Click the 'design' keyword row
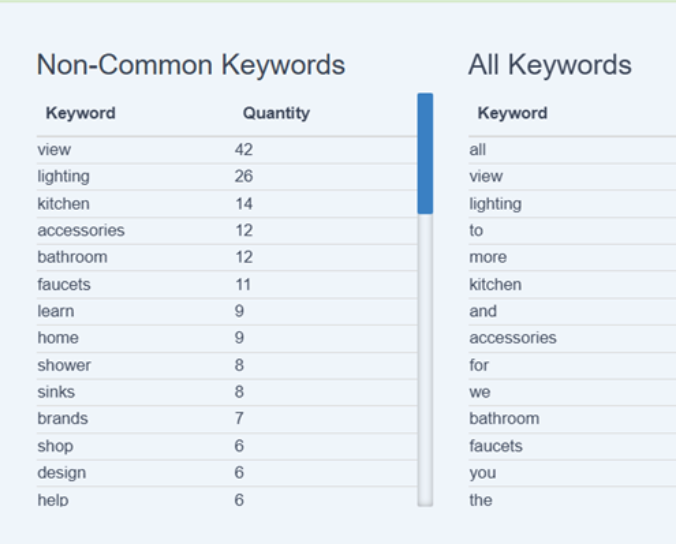The width and height of the screenshot is (676, 544). (61, 473)
